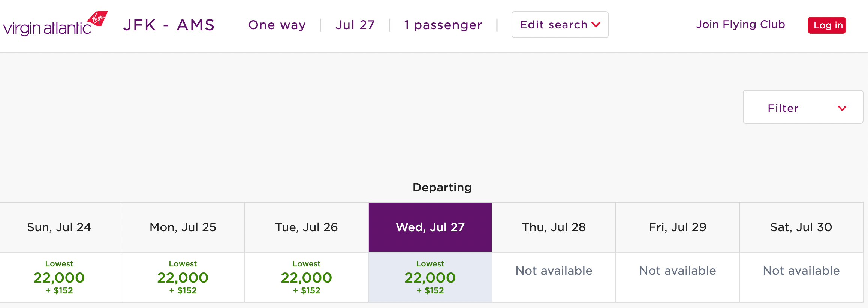This screenshot has height=308, width=868.
Task: Click the One way trip type
Action: [x=277, y=25]
